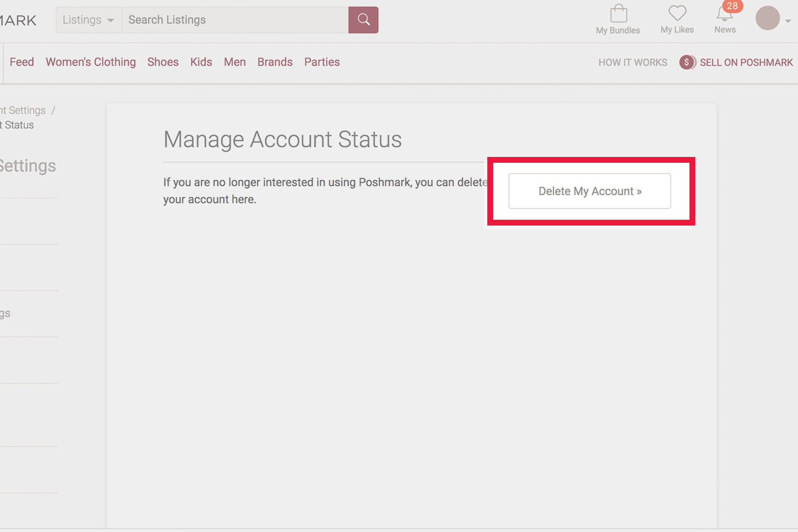Return to Account Settings via breadcrumb
This screenshot has height=532, width=798.
tap(23, 111)
